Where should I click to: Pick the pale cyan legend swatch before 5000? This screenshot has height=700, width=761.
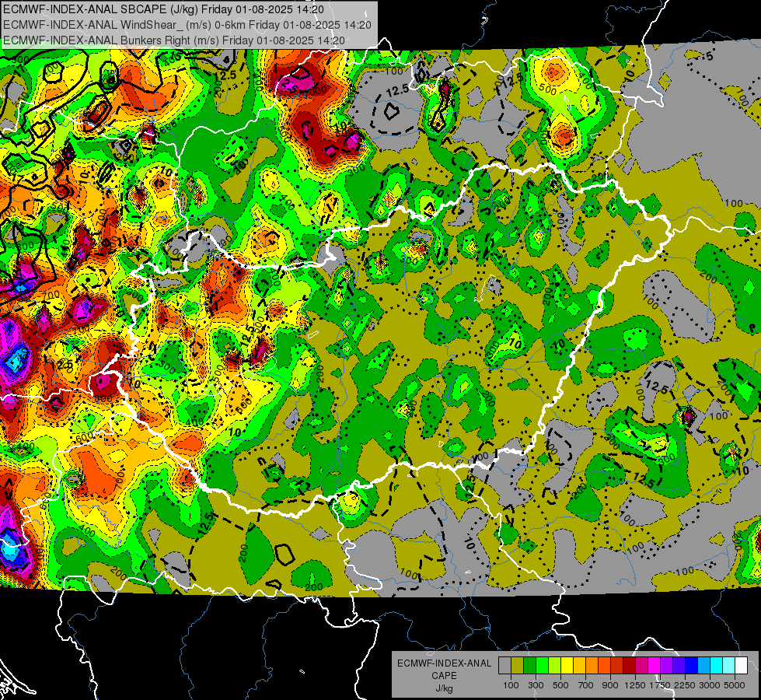[729, 666]
